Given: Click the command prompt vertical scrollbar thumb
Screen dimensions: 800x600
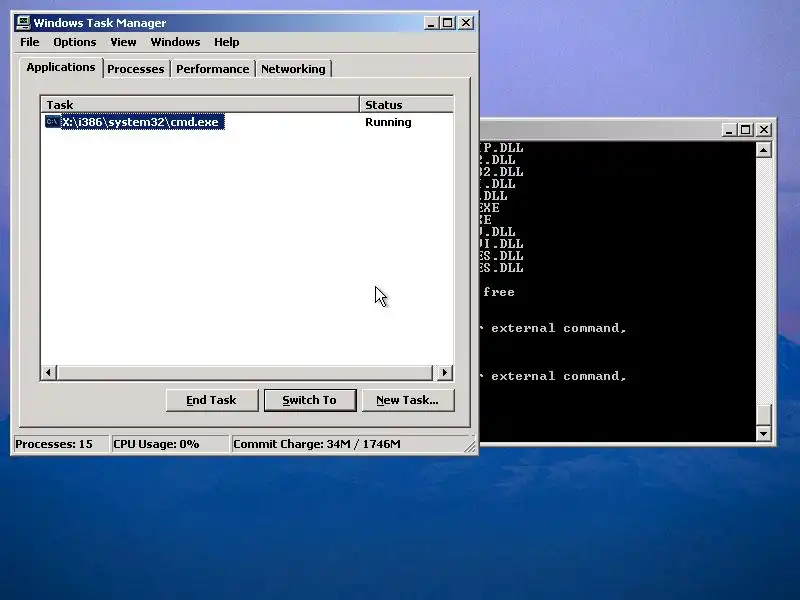Looking at the screenshot, I should (x=763, y=414).
